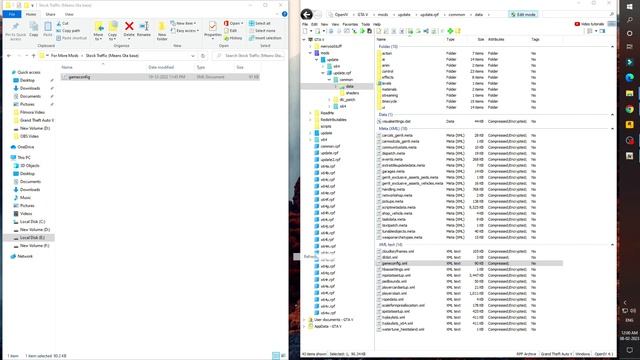The height and width of the screenshot is (360, 640).
Task: Select the shaders folder in OpenIV tree
Action: (352, 93)
